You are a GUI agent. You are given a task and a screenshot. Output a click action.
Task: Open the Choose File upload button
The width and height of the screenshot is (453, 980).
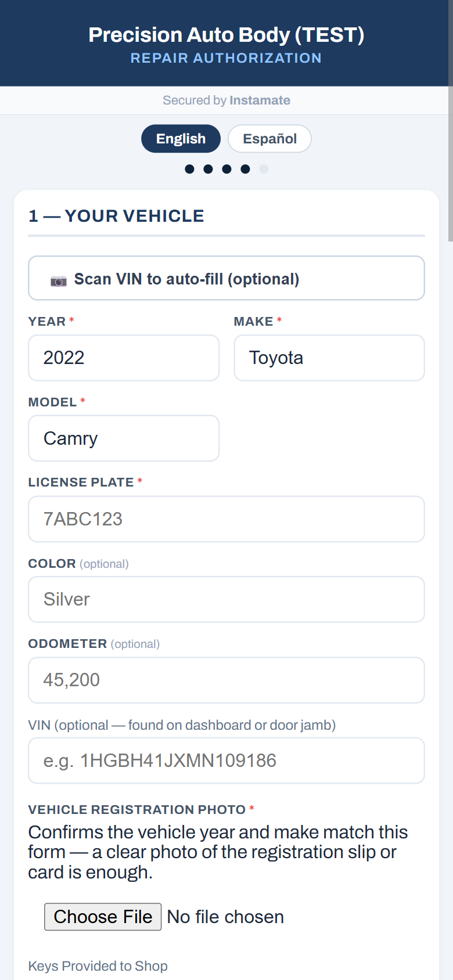click(103, 917)
